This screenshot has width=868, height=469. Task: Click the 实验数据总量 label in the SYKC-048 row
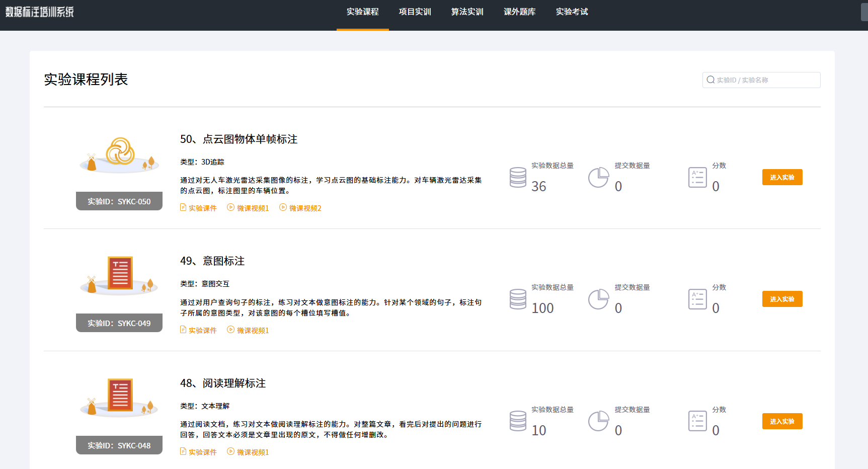pyautogui.click(x=553, y=410)
